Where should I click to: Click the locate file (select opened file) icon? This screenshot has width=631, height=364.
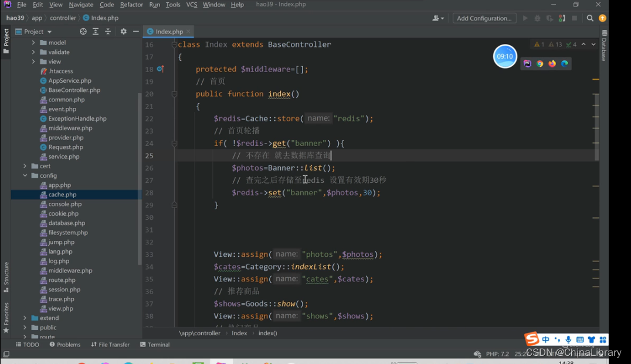[83, 32]
